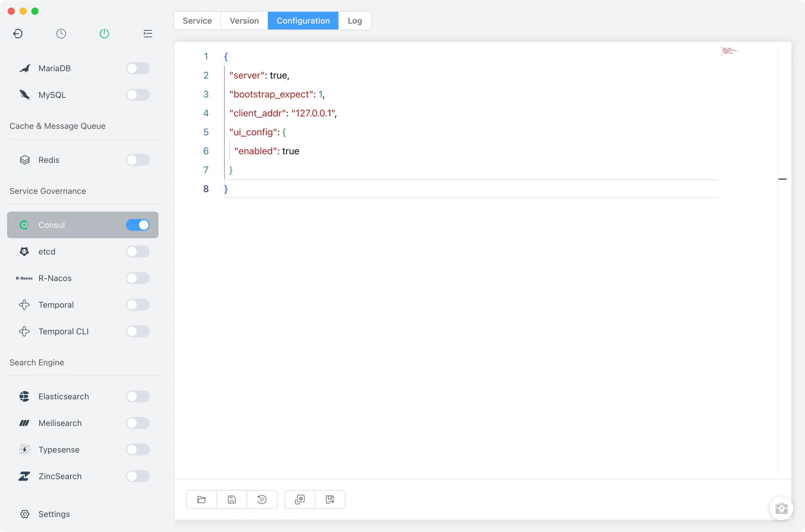Screen dimensions: 805x532
Task: Click the Temporal icon
Action: point(24,305)
